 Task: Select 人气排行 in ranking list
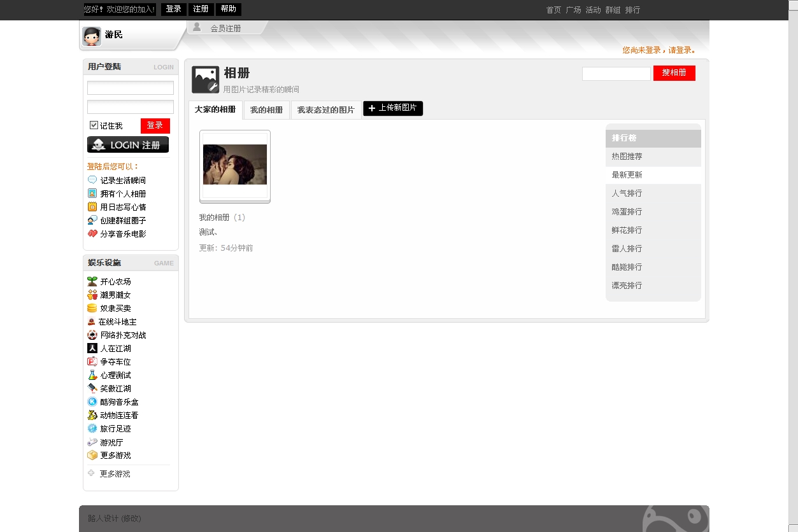pos(627,193)
